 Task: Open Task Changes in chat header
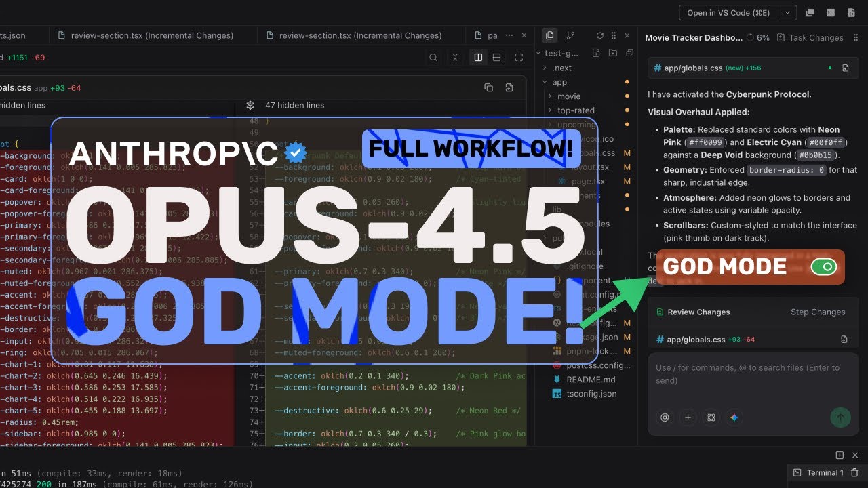coord(810,38)
